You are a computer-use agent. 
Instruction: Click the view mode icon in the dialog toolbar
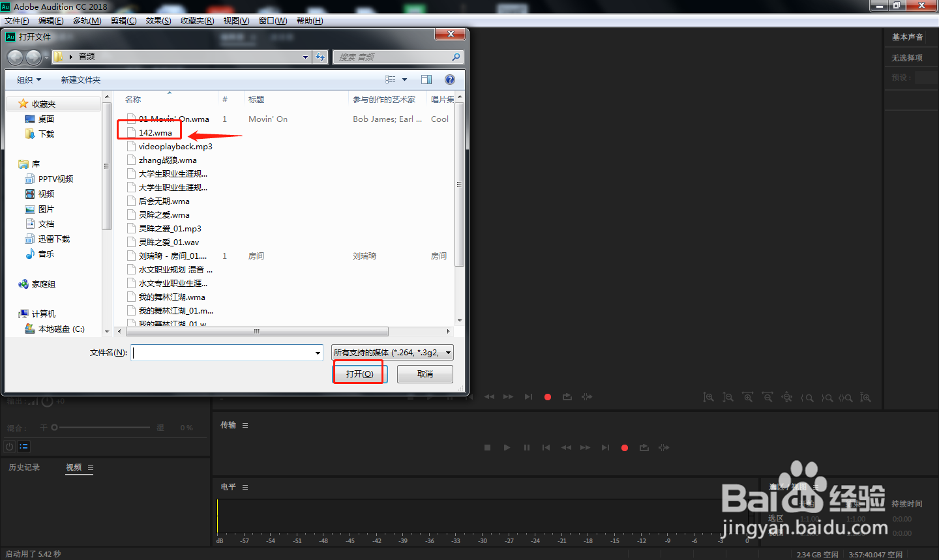(x=391, y=80)
